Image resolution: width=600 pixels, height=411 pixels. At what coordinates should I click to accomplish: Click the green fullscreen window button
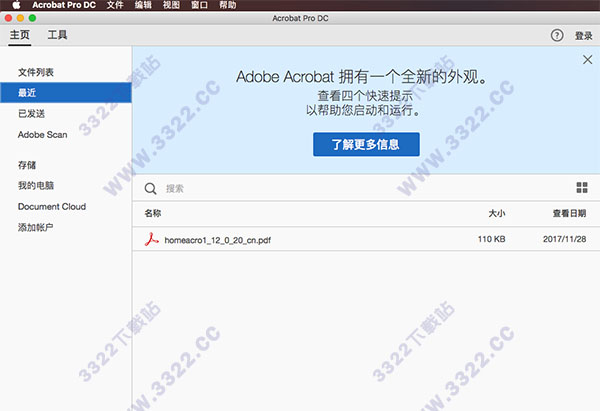(x=33, y=18)
